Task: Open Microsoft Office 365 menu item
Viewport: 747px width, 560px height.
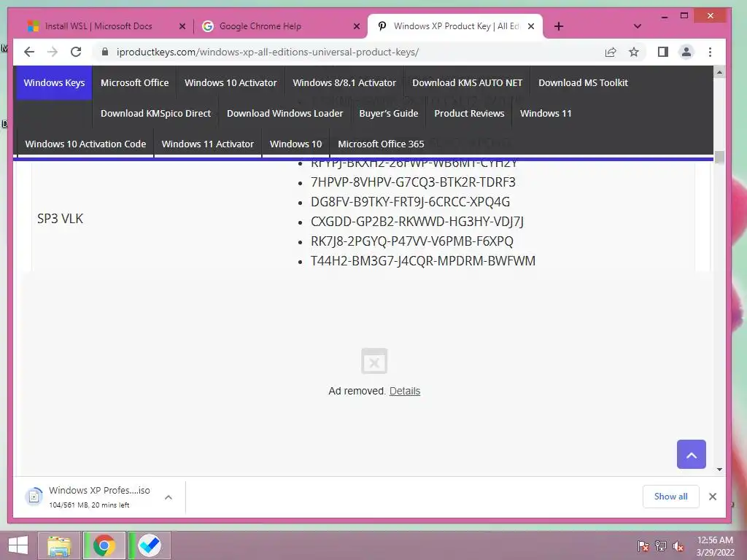Action: coord(381,144)
